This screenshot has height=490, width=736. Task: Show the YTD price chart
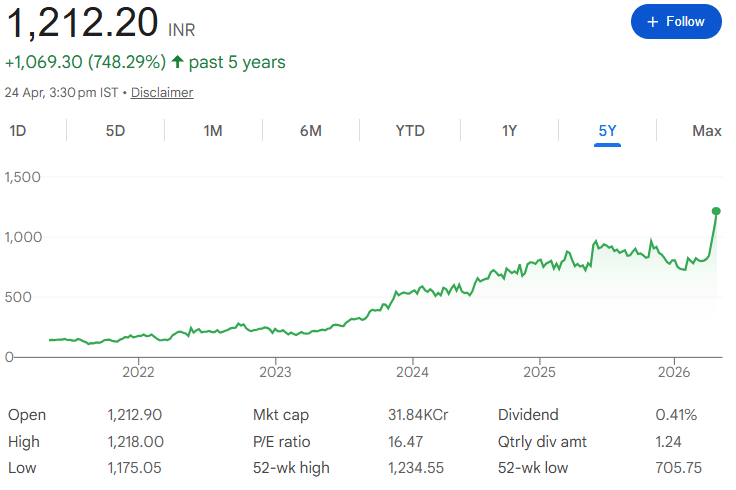pos(410,131)
